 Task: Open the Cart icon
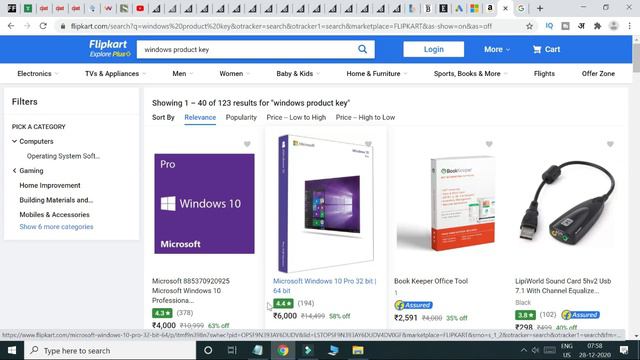(546, 49)
